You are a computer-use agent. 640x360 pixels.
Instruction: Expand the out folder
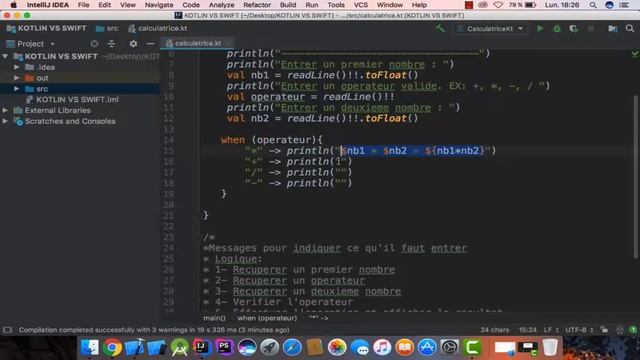[x=17, y=78]
